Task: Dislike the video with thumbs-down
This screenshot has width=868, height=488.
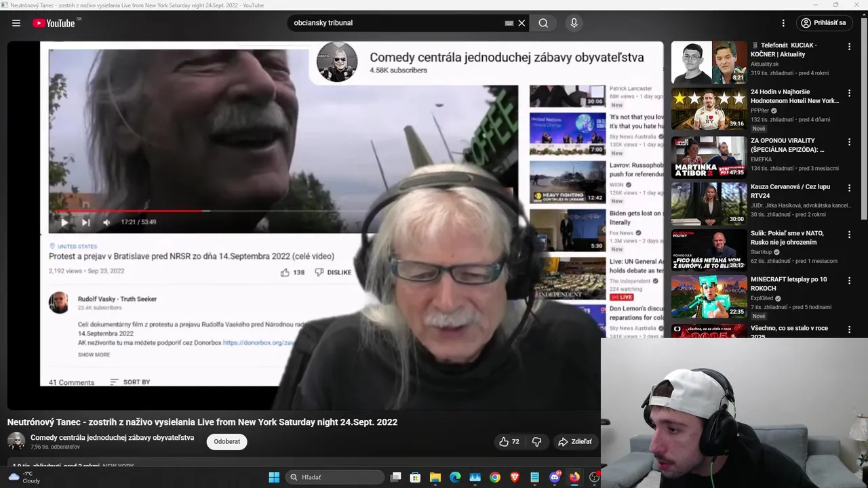Action: point(537,442)
